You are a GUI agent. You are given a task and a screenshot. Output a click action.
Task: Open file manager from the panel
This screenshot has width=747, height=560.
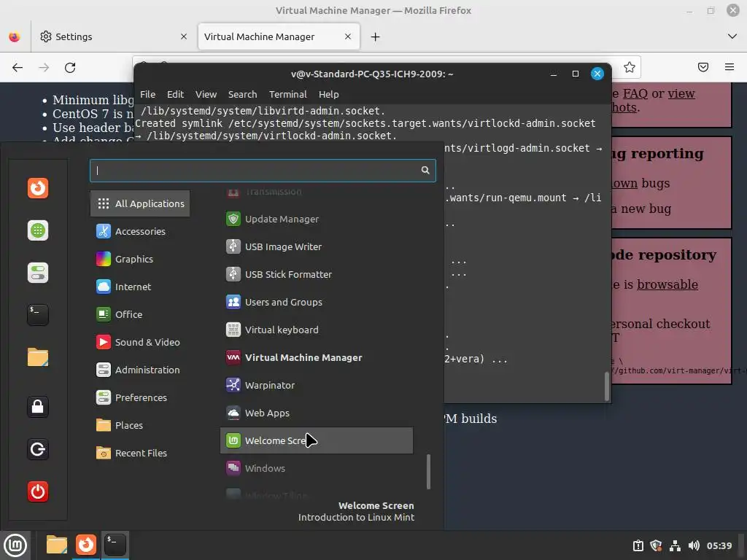click(x=56, y=545)
